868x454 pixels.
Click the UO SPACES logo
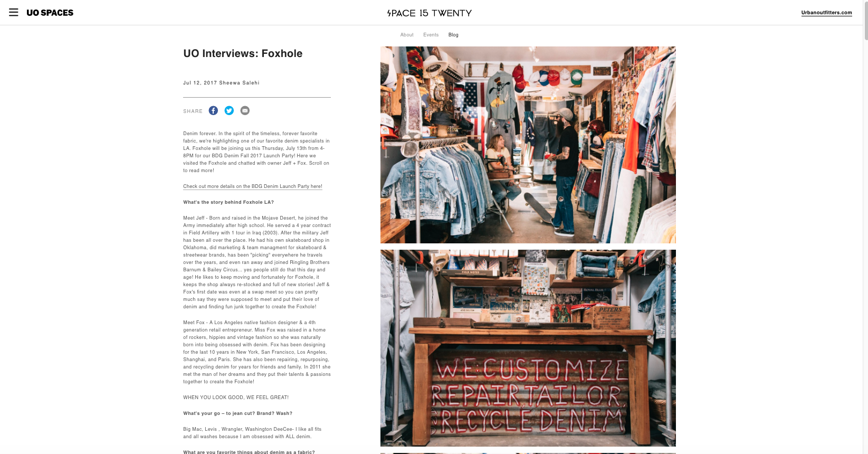[50, 13]
